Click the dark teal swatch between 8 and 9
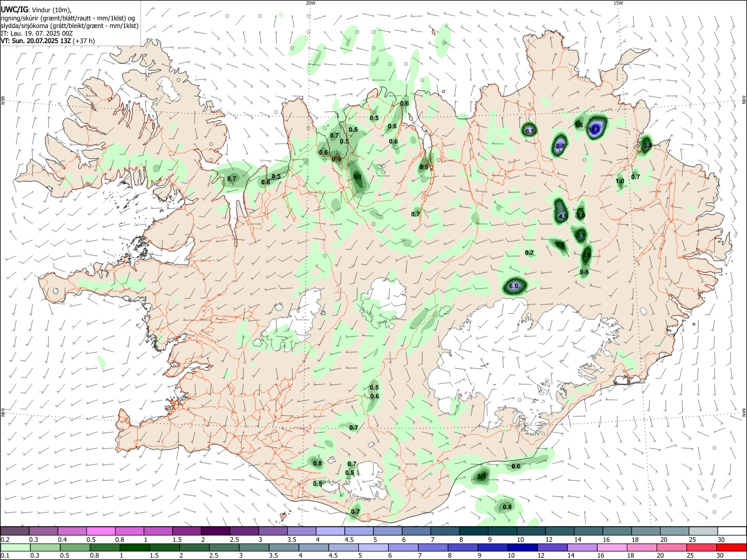Image resolution: width=747 pixels, height=560 pixels. click(x=473, y=531)
